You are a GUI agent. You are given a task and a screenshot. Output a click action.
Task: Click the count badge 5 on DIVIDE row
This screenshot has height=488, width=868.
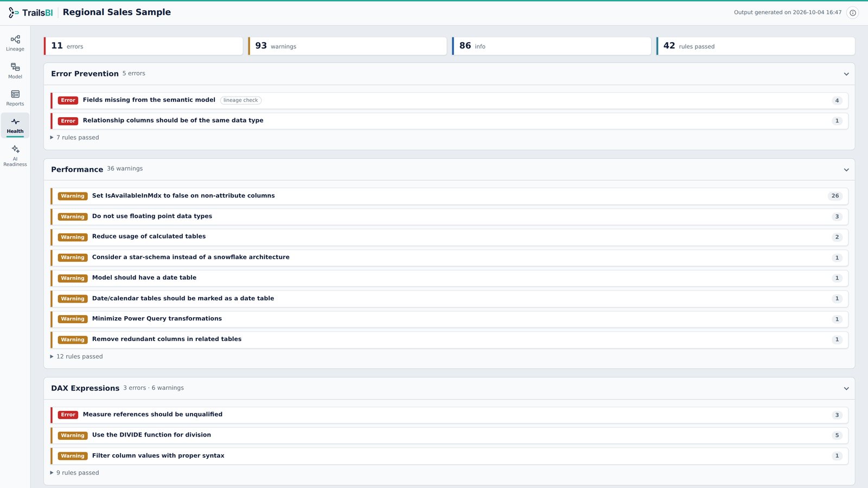pos(837,435)
